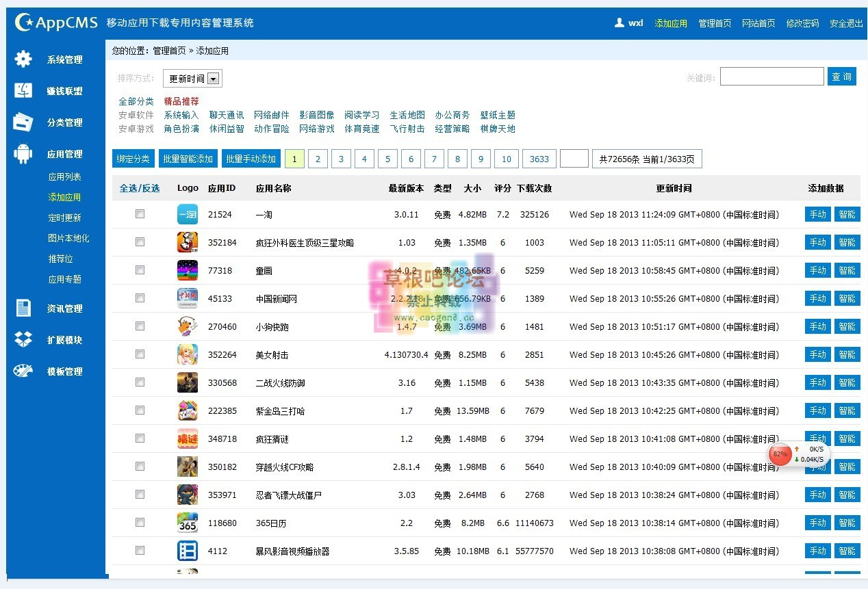
Task: Click 安全退出 in the top navigation
Action: coord(846,23)
